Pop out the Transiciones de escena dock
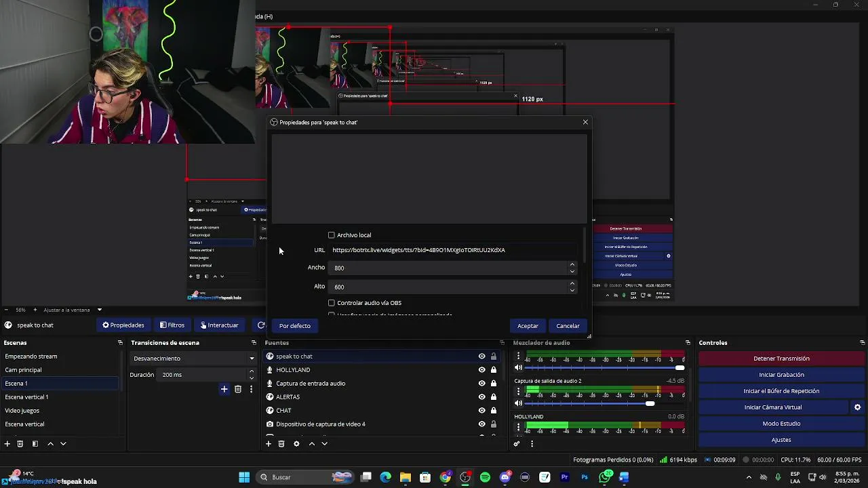Viewport: 868px width, 488px height. tap(254, 343)
